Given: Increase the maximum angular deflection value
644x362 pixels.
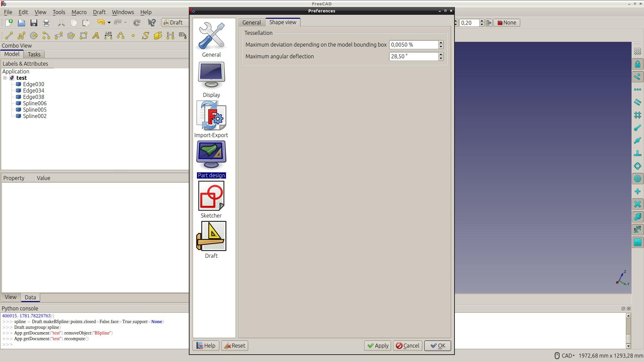Looking at the screenshot, I should pyautogui.click(x=441, y=54).
